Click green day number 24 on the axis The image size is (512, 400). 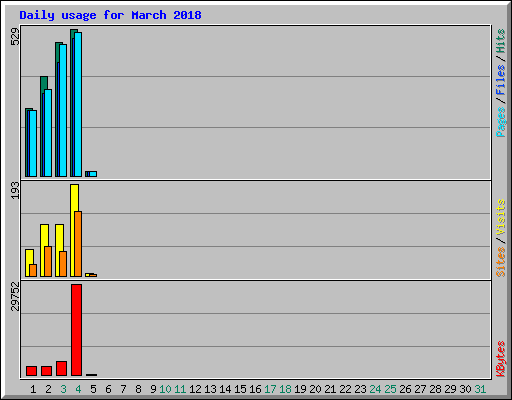point(375,389)
